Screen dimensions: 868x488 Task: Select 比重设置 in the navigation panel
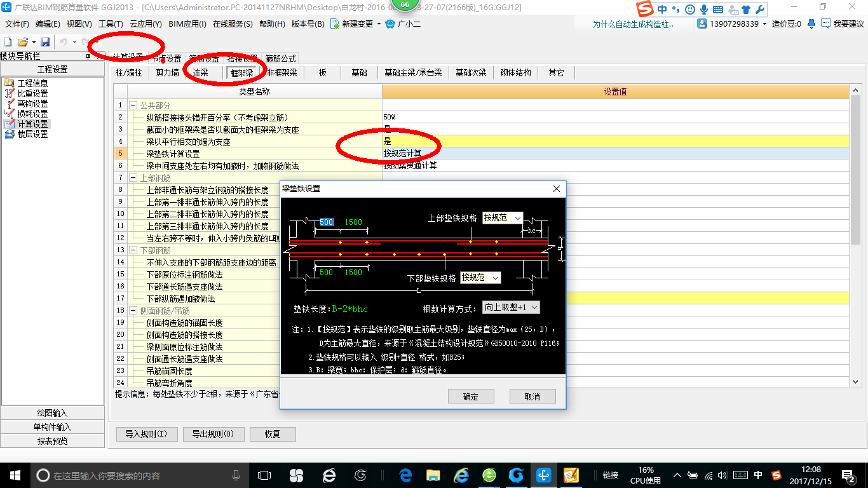pos(32,93)
